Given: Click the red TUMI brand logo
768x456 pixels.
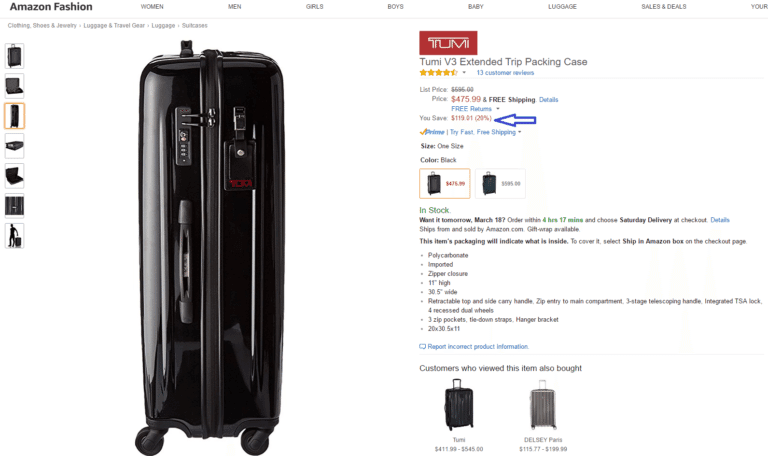Looking at the screenshot, I should (448, 43).
